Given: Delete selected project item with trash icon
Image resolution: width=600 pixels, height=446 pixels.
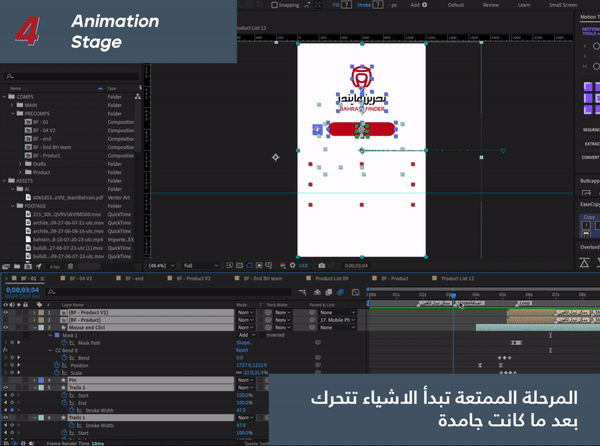Looking at the screenshot, I should (x=70, y=266).
